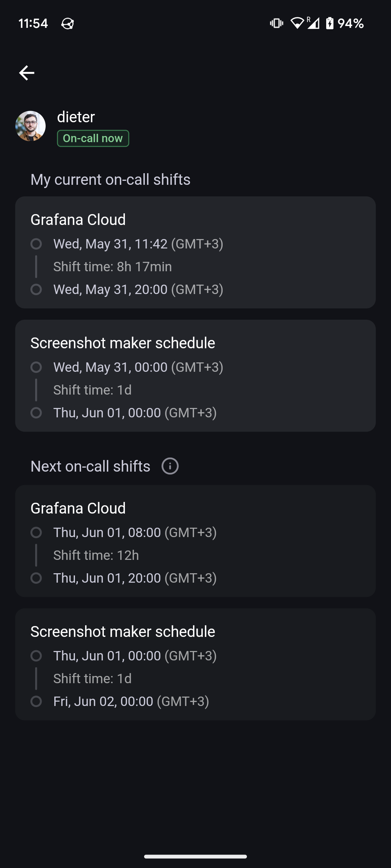Screen dimensions: 391x868
Task: Tap the battery status icon
Action: pyautogui.click(x=329, y=24)
